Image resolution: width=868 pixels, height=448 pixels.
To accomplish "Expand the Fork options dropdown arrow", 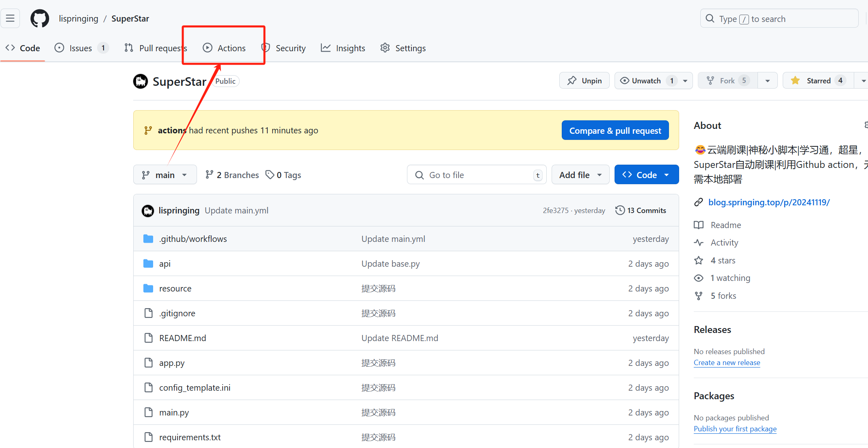I will (x=768, y=80).
